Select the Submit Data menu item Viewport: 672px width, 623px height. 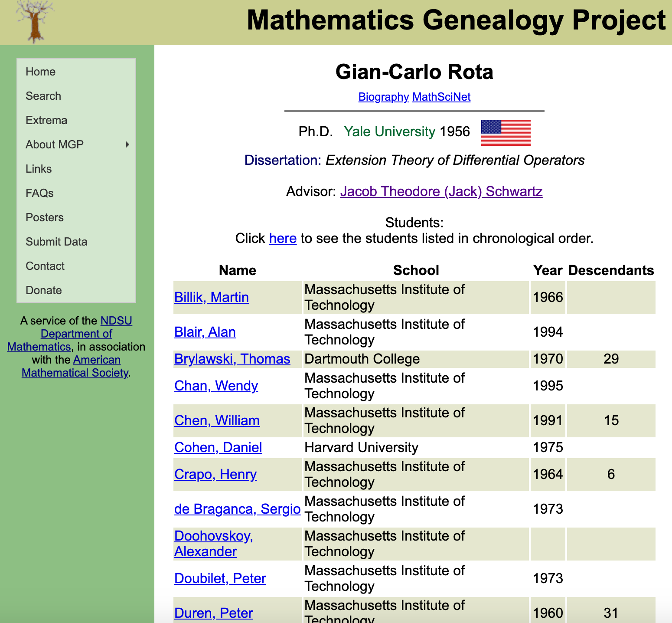56,242
